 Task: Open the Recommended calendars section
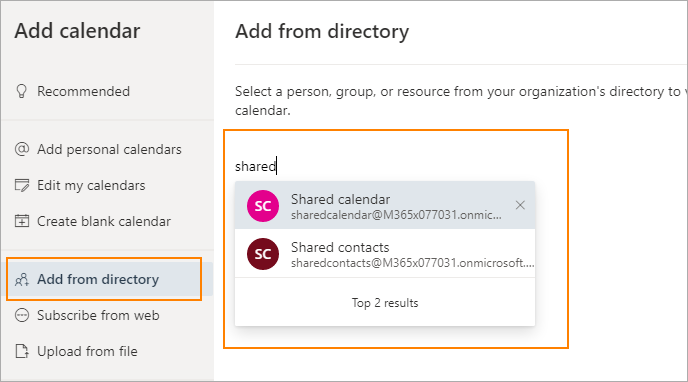83,91
